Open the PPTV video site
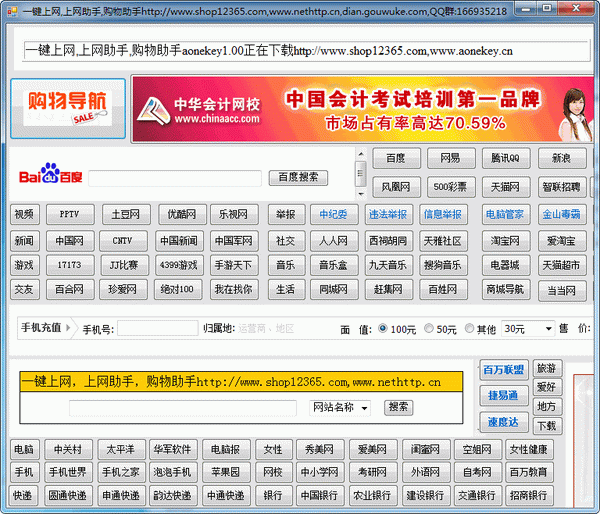The width and height of the screenshot is (600, 514). point(70,214)
